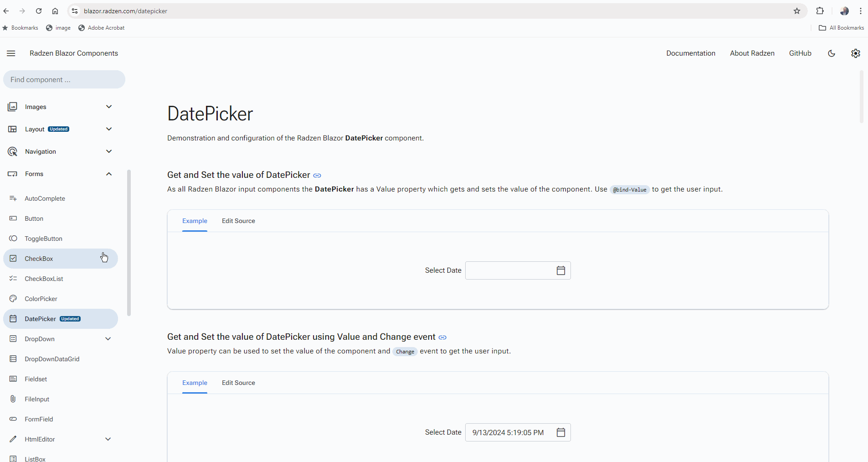The width and height of the screenshot is (868, 462).
Task: Open the All Bookmarks folder
Action: pyautogui.click(x=842, y=28)
